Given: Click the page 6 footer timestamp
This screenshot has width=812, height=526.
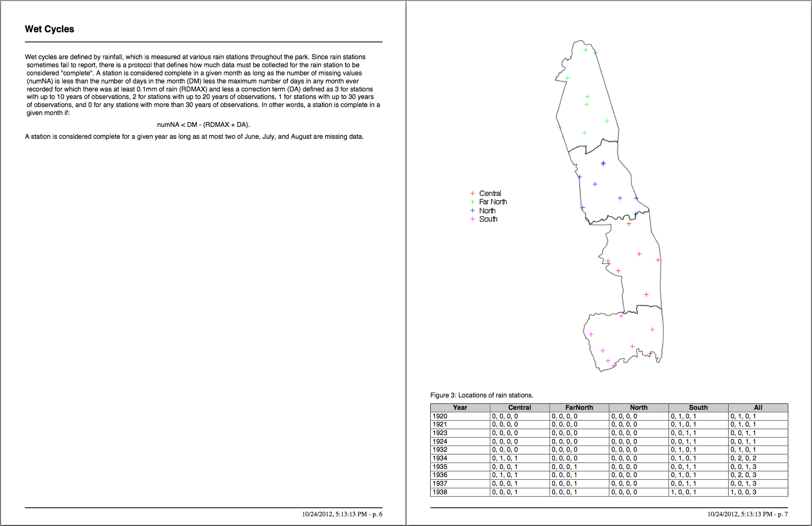Looking at the screenshot, I should click(342, 514).
